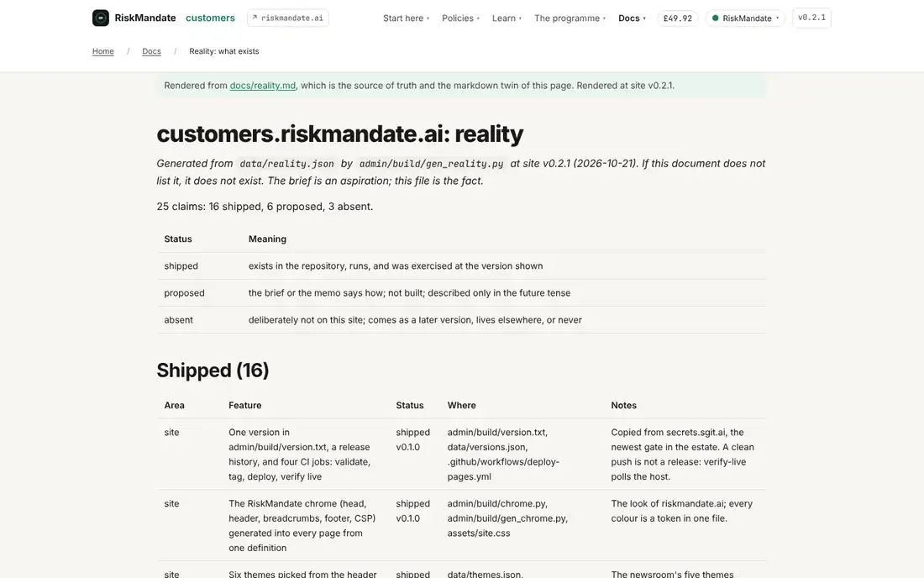924x578 pixels.
Task: Click the '25 claims: 16 shipped' summary line
Action: (265, 206)
